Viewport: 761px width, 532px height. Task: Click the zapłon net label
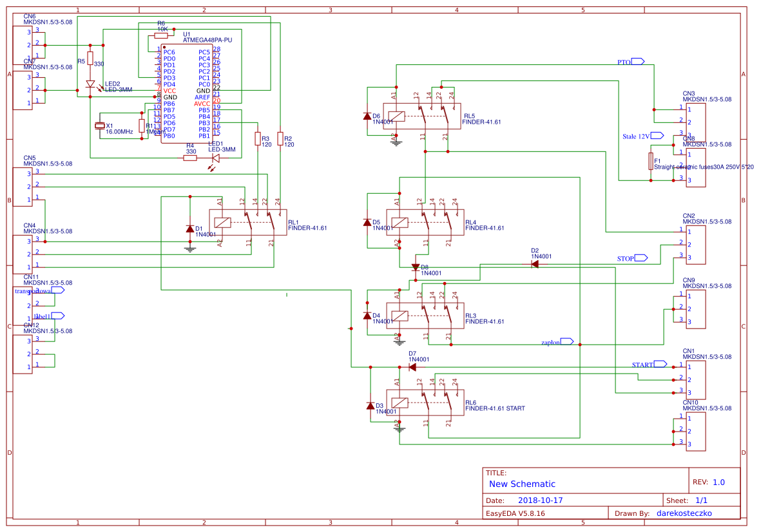552,341
